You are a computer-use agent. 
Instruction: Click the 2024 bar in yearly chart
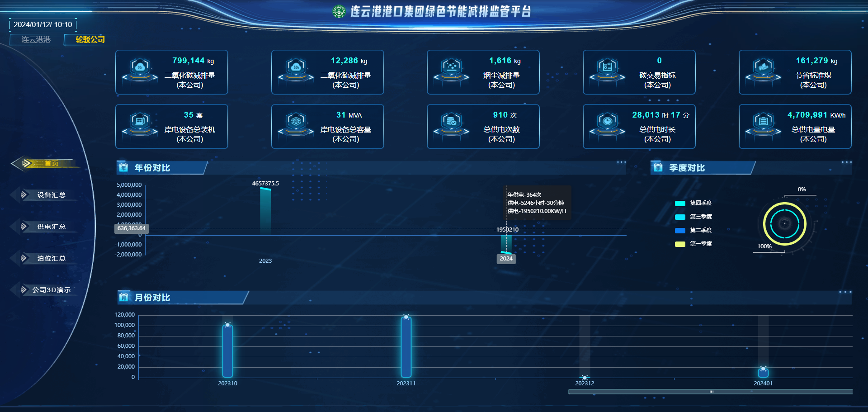pyautogui.click(x=506, y=244)
